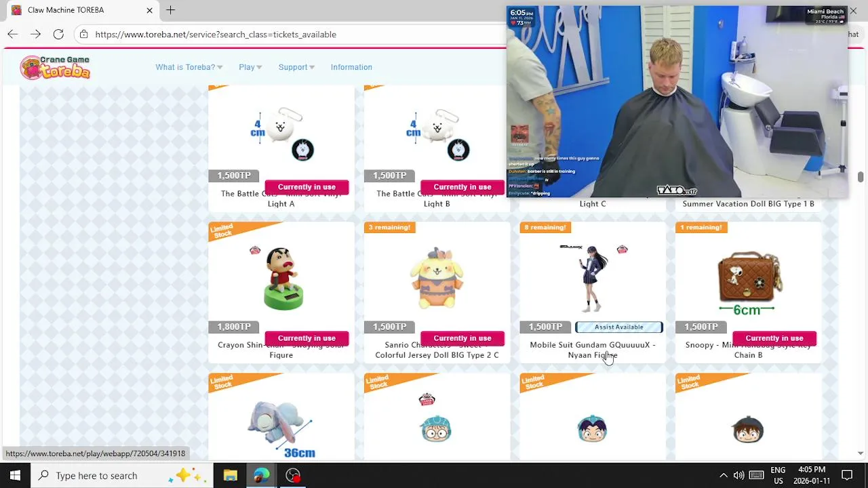
Task: Click the Toreba Crane Game logo
Action: [55, 67]
